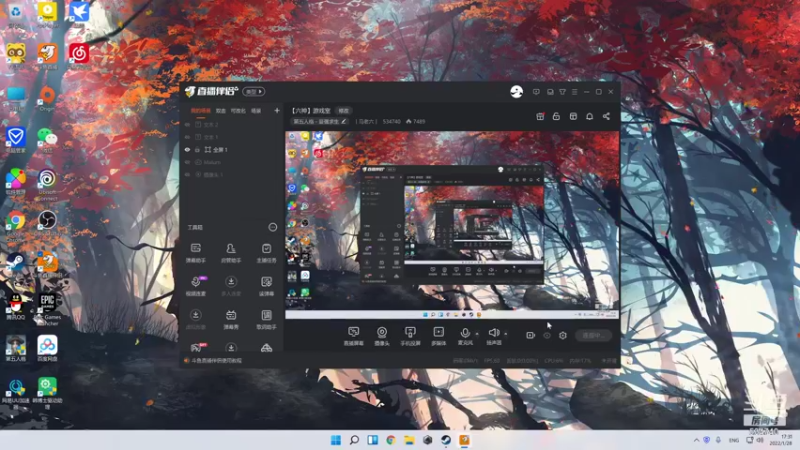Open Windows Start button on taskbar
The image size is (800, 450).
(336, 440)
